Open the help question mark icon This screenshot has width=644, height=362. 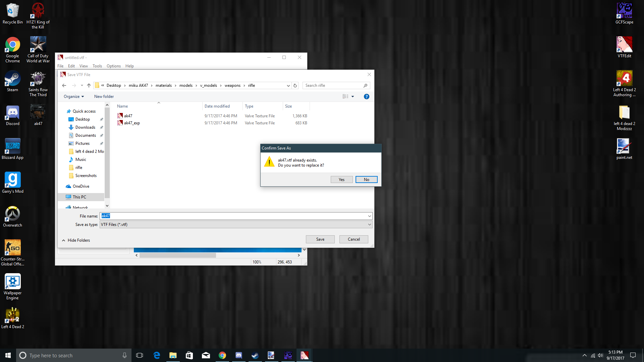[x=367, y=97]
